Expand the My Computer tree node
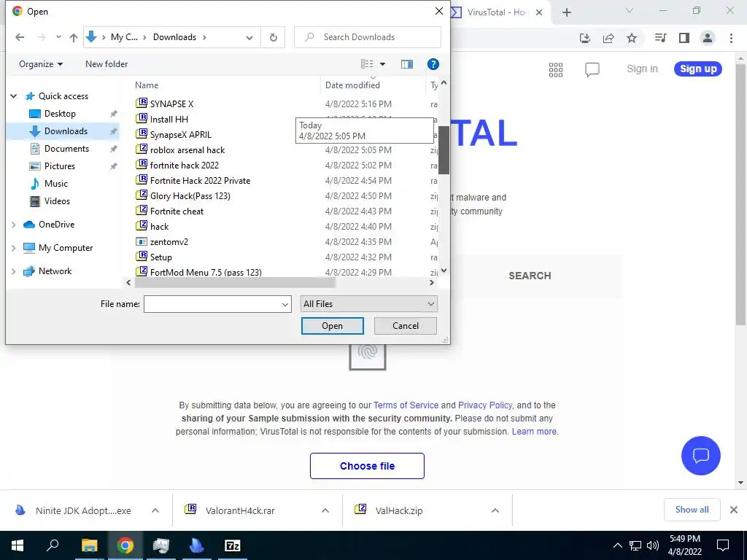Screen dimensions: 747x560 [14, 248]
